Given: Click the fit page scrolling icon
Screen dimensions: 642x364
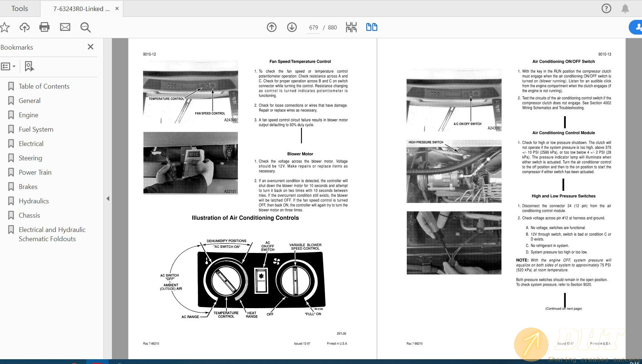Looking at the screenshot, I should [x=351, y=27].
